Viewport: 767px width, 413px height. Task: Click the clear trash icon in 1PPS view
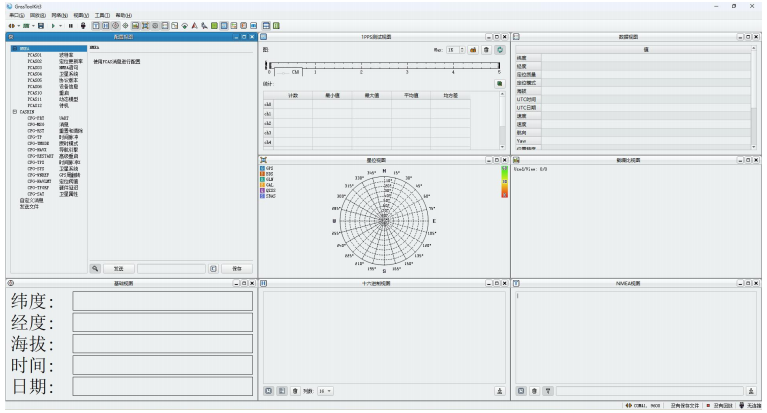pos(486,49)
